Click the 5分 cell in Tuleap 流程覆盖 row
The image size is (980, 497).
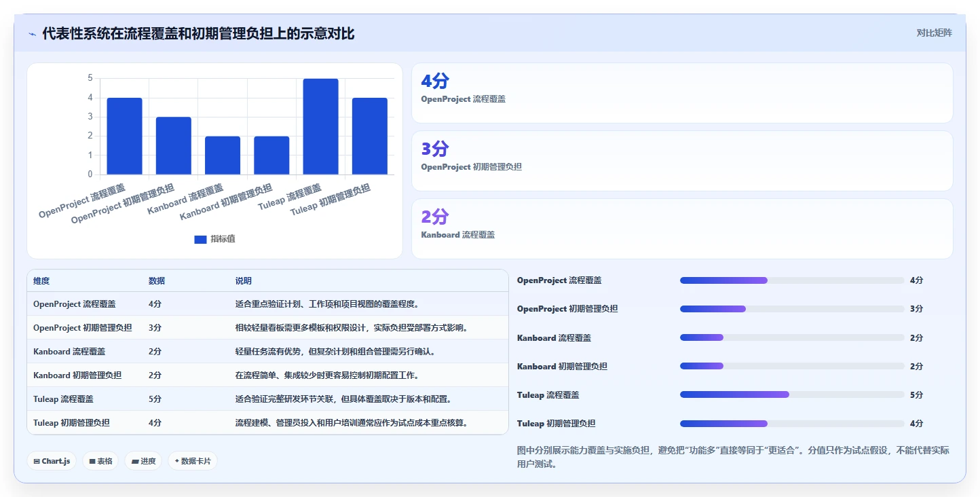155,399
